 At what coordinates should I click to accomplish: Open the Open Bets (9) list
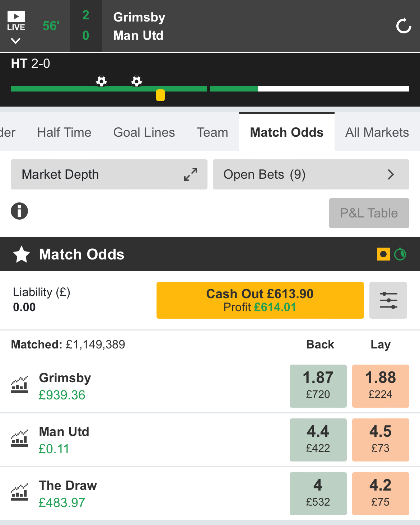pyautogui.click(x=311, y=174)
